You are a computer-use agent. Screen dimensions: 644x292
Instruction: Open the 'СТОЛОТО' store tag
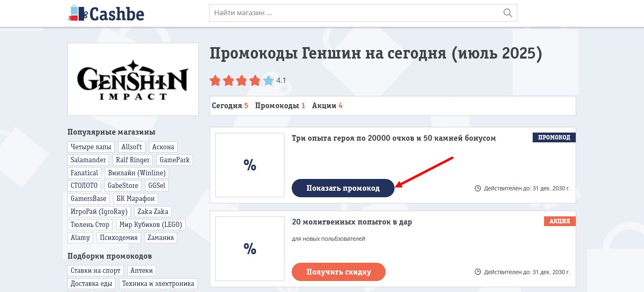84,185
